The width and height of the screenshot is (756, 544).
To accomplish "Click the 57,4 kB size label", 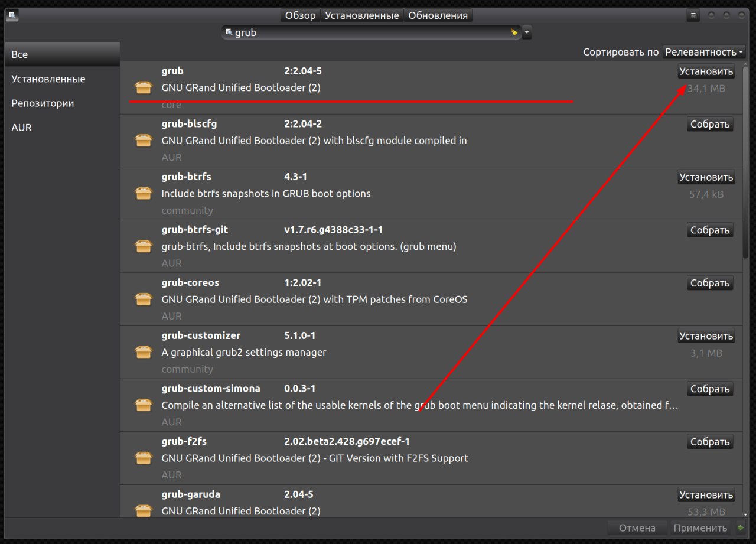I will 706,194.
